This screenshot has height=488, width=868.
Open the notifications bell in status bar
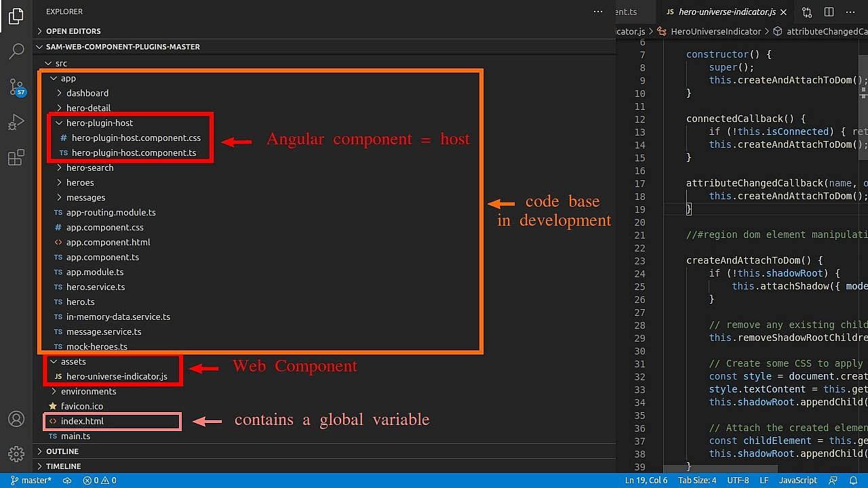click(x=854, y=481)
